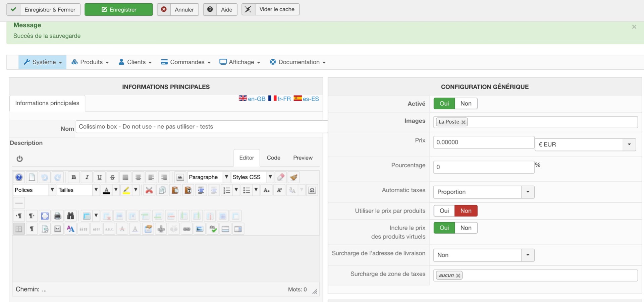
Task: Insert a special character with Omega icon
Action: tap(312, 190)
